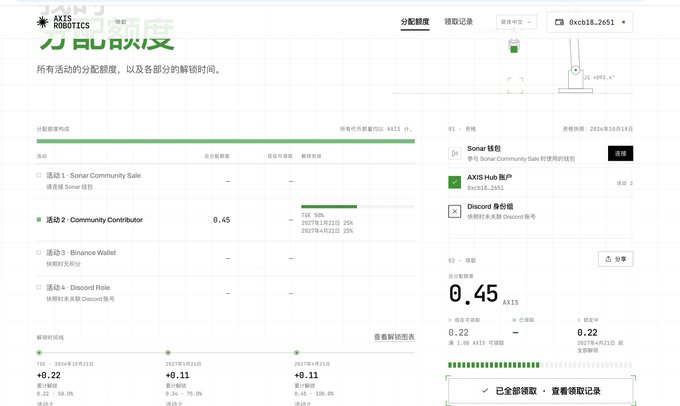Open the 分配额度 tab
The height and width of the screenshot is (406, 680).
pos(415,22)
